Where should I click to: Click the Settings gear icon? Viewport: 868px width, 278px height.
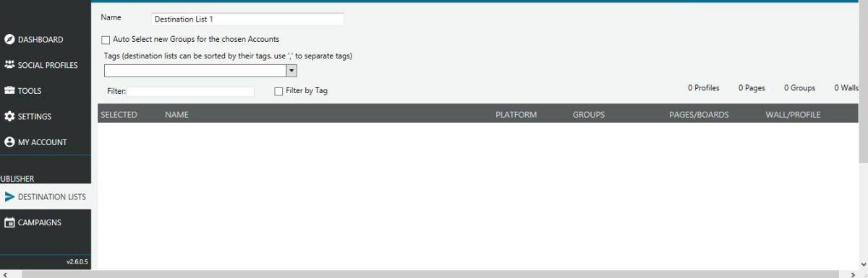tap(9, 116)
